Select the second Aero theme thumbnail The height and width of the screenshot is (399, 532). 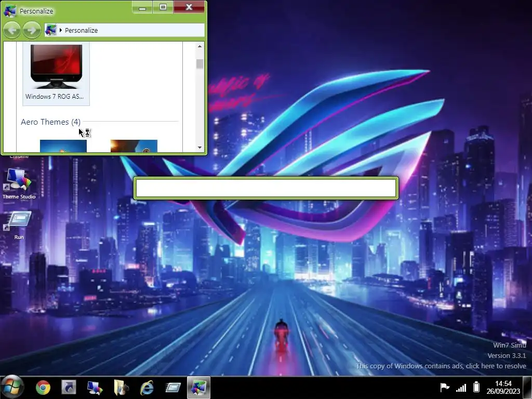click(134, 146)
